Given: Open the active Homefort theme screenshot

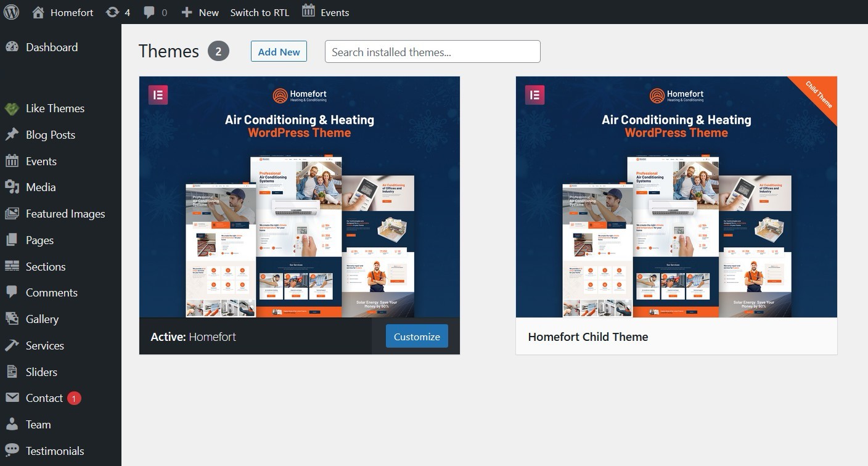Looking at the screenshot, I should (300, 197).
